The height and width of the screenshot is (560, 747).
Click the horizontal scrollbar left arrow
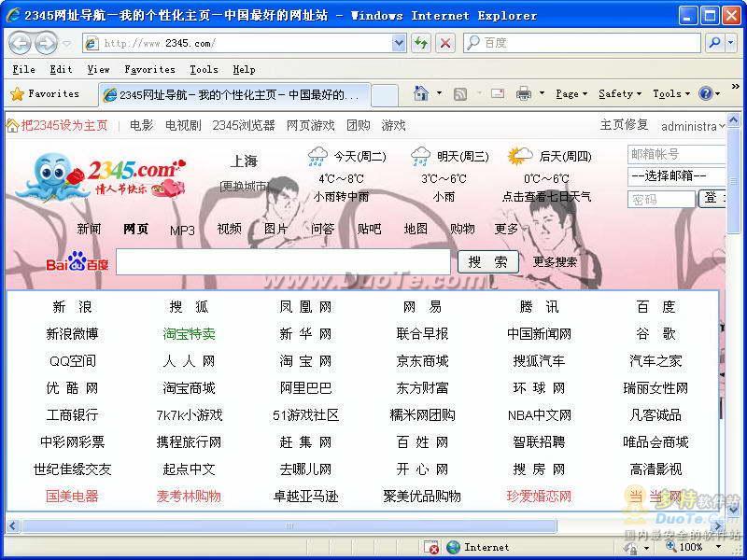tap(13, 526)
